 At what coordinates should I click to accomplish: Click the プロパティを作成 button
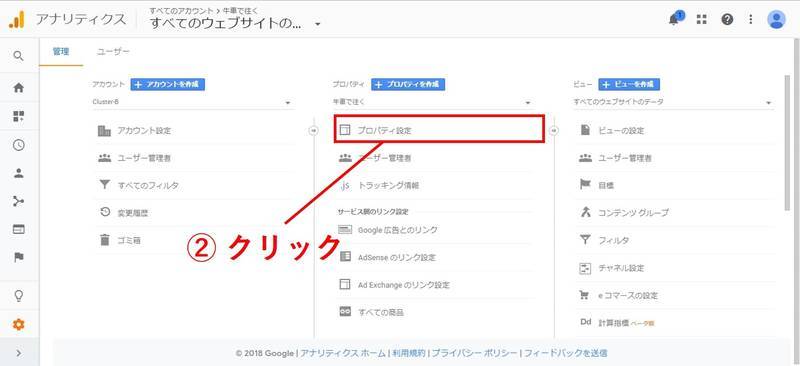click(408, 84)
